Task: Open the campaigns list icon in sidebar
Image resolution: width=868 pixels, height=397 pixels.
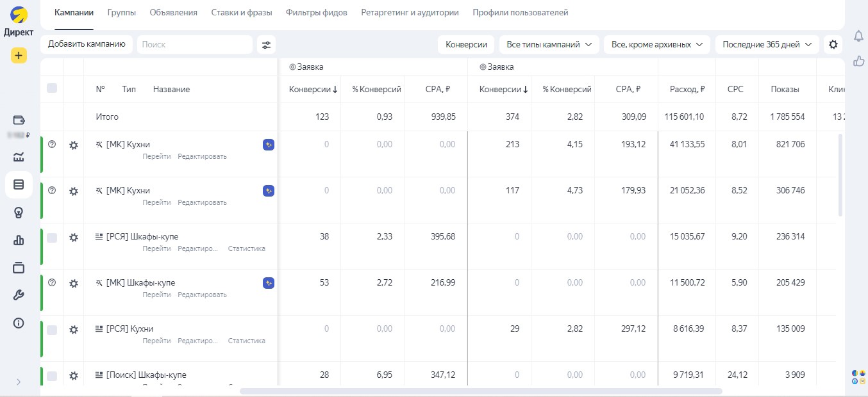Action: tap(19, 184)
